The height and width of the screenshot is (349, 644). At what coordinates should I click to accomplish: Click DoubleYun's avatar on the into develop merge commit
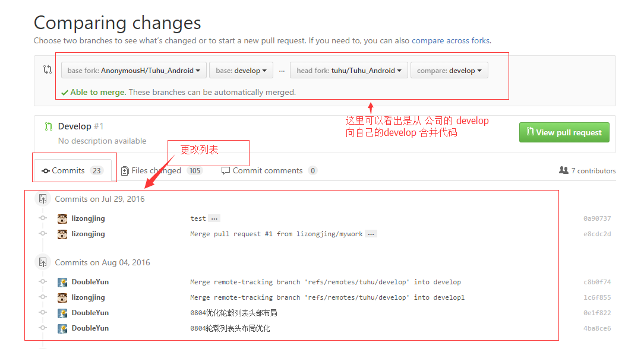point(62,282)
